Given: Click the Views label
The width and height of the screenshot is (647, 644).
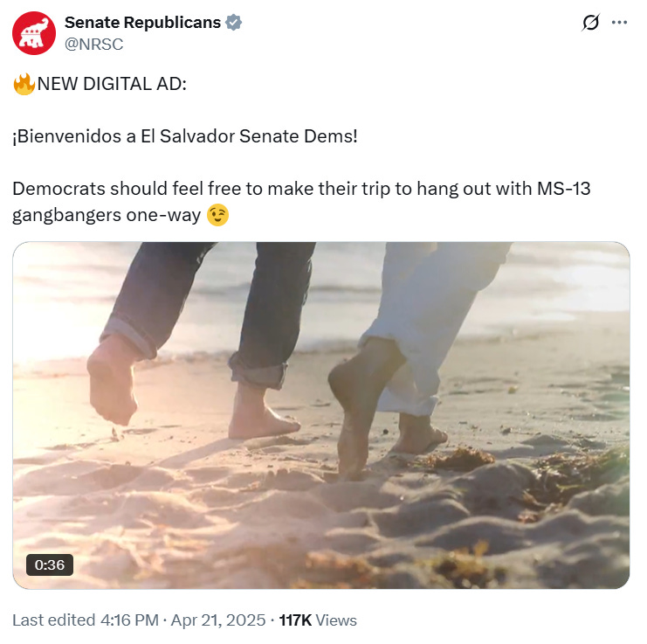Looking at the screenshot, I should [x=336, y=620].
